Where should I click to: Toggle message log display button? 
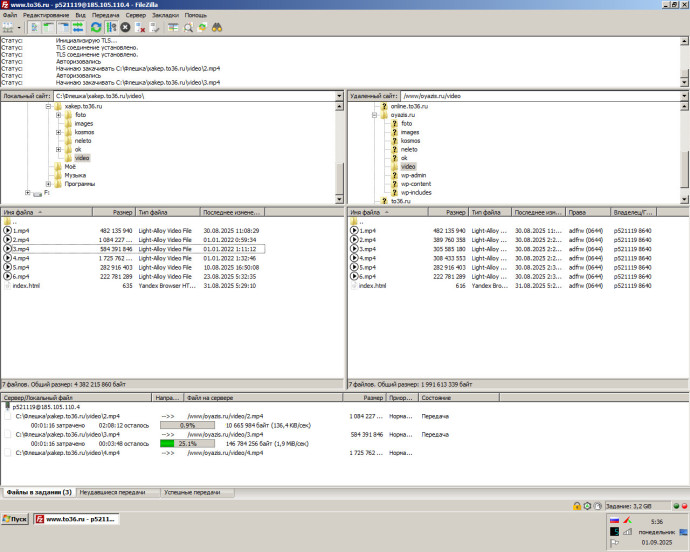34,28
